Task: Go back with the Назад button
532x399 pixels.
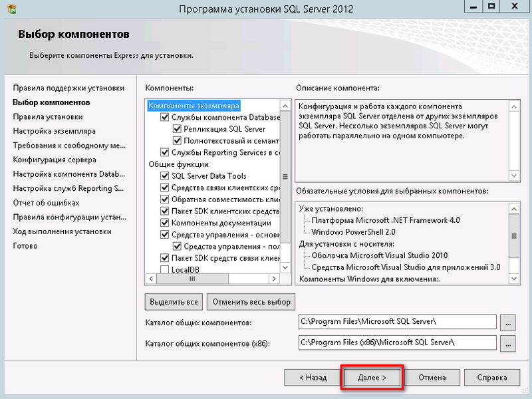Action: click(313, 378)
